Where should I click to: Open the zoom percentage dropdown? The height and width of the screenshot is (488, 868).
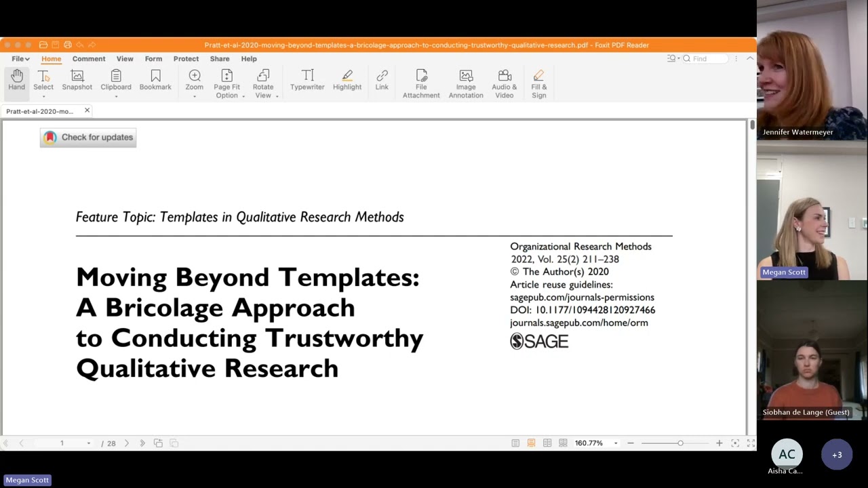pos(616,443)
